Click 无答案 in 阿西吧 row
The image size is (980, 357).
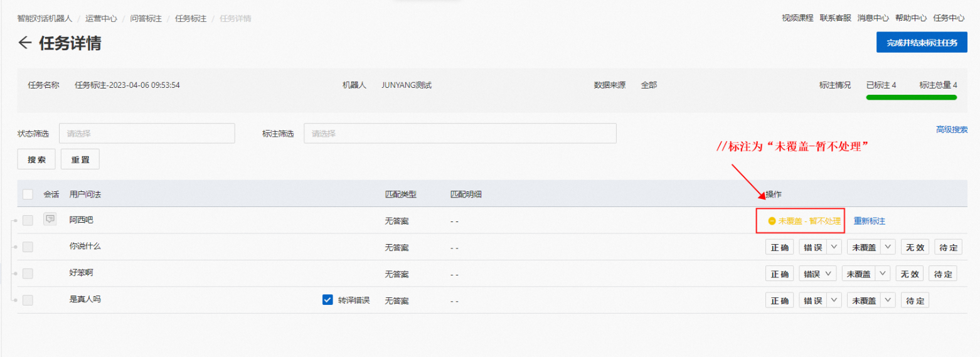point(397,221)
